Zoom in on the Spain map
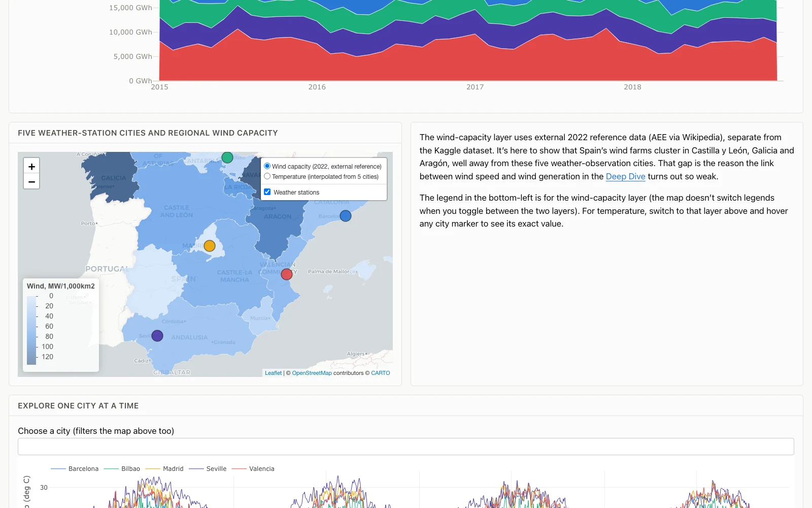Screen dimensions: 812x508 (x=31, y=166)
